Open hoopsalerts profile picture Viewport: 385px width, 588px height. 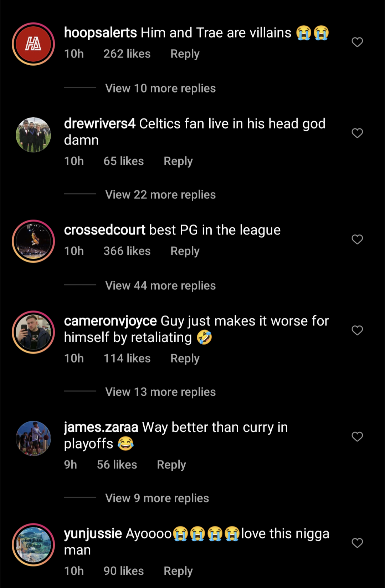[34, 44]
